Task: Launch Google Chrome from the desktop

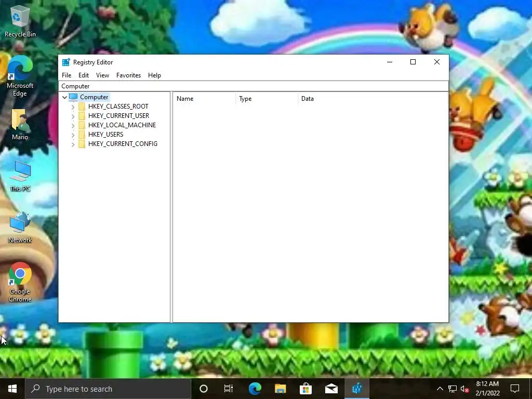Action: pos(20,282)
